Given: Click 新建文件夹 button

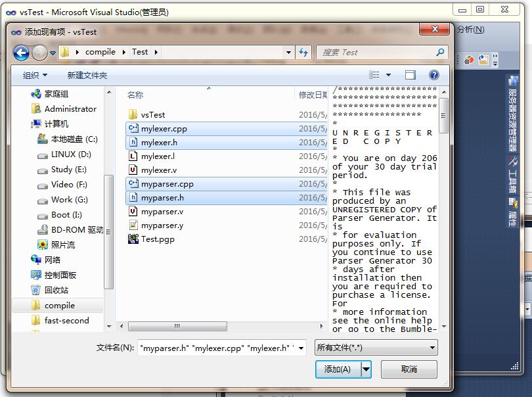Looking at the screenshot, I should [x=87, y=75].
